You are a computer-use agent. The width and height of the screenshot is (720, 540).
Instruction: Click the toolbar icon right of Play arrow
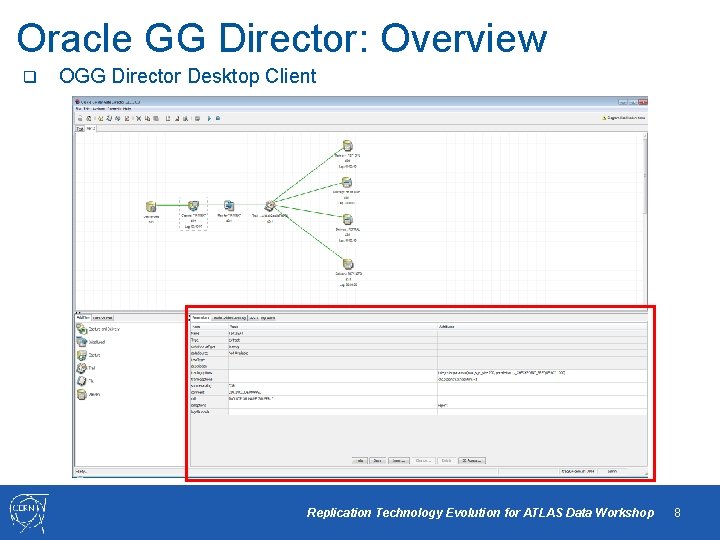218,118
